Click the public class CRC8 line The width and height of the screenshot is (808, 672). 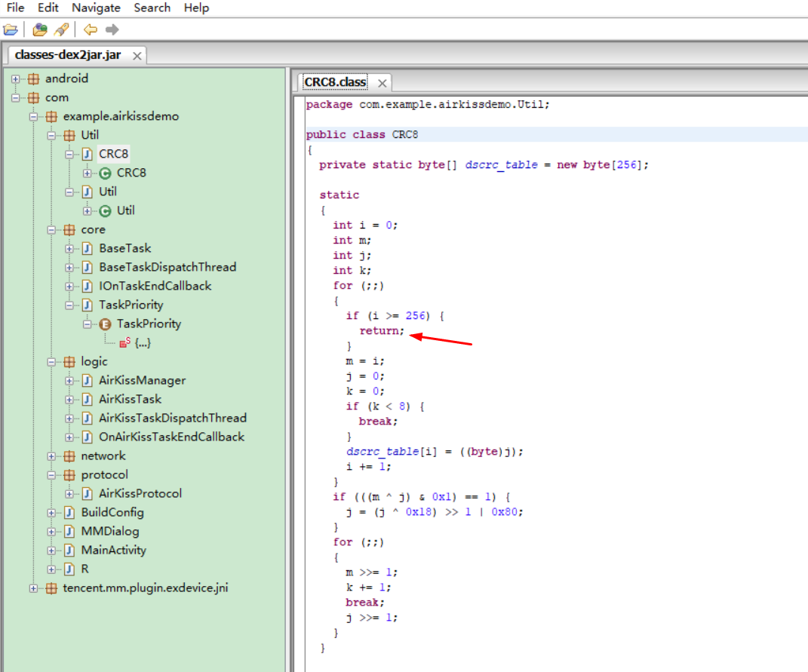click(361, 135)
